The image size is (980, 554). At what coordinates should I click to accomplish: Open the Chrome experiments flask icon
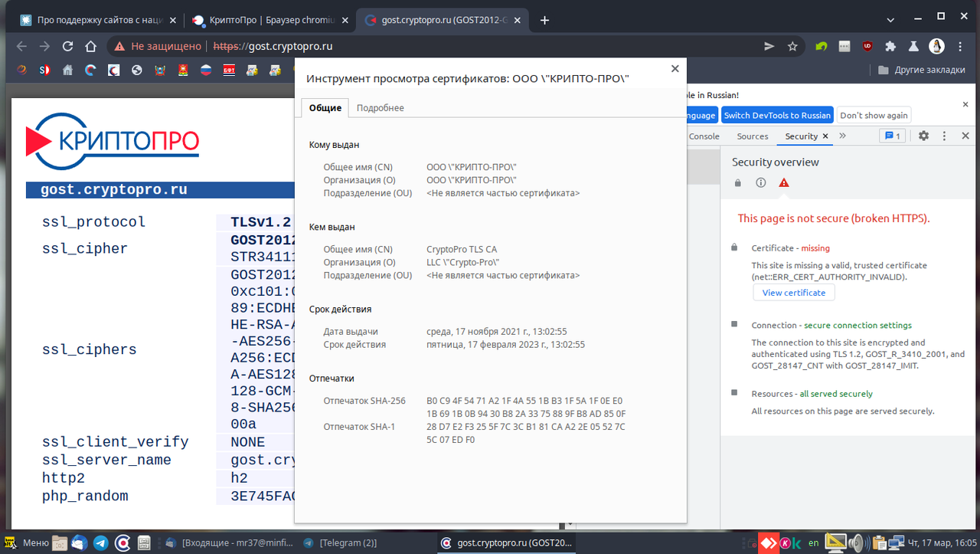point(913,46)
